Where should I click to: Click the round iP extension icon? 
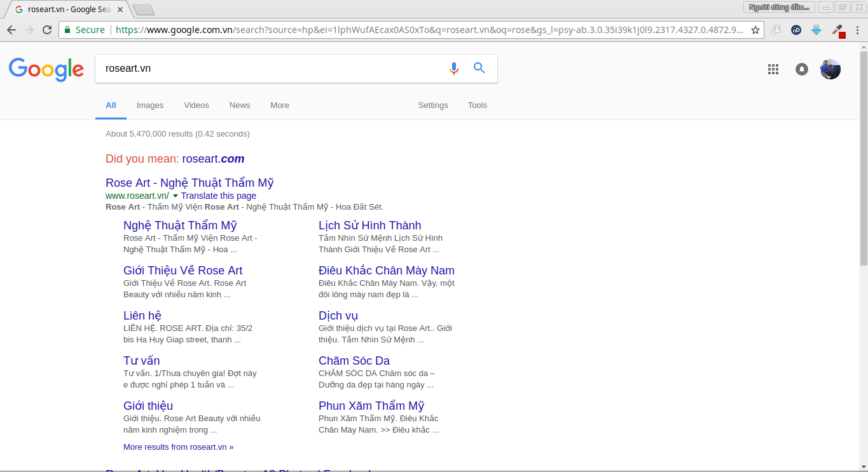[796, 30]
